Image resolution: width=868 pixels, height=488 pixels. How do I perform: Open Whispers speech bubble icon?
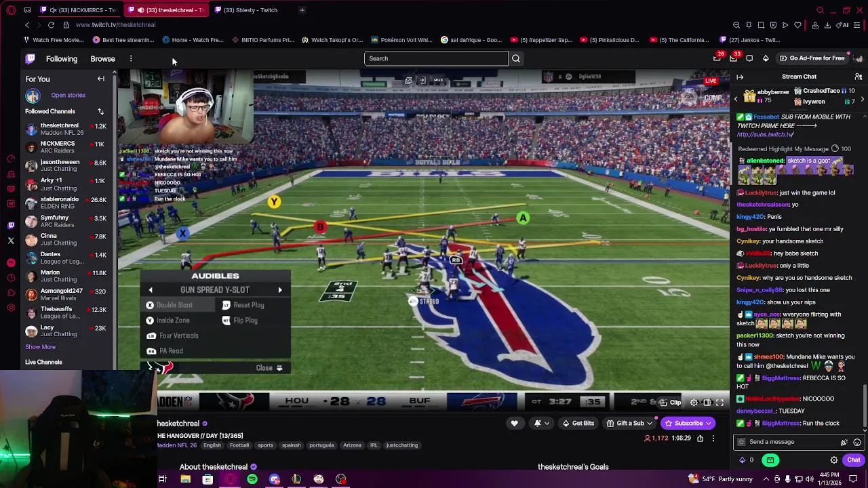click(749, 58)
